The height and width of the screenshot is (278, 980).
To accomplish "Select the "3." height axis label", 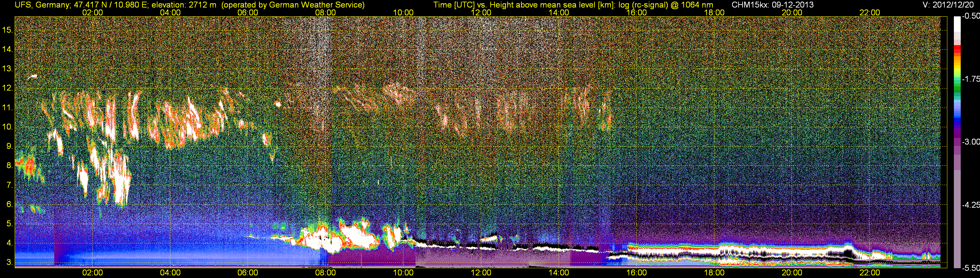I will pyautogui.click(x=9, y=263).
